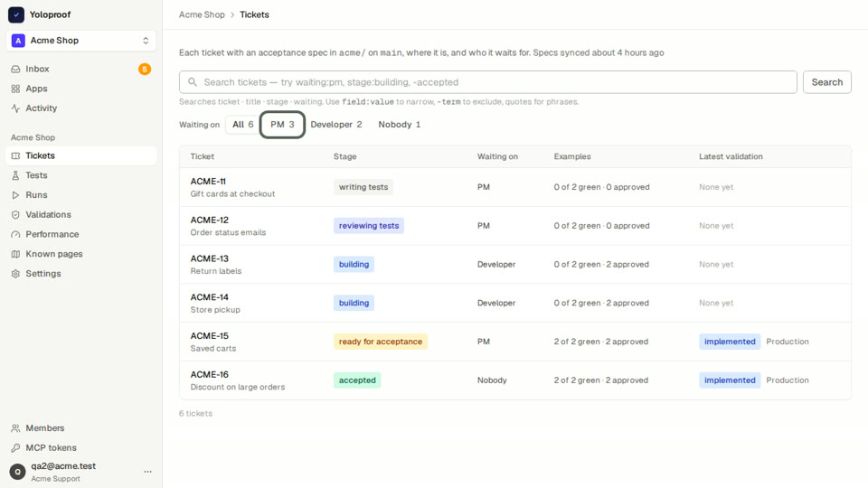Open the Runs page in sidebar
The height and width of the screenshot is (488, 868).
[x=80, y=195]
